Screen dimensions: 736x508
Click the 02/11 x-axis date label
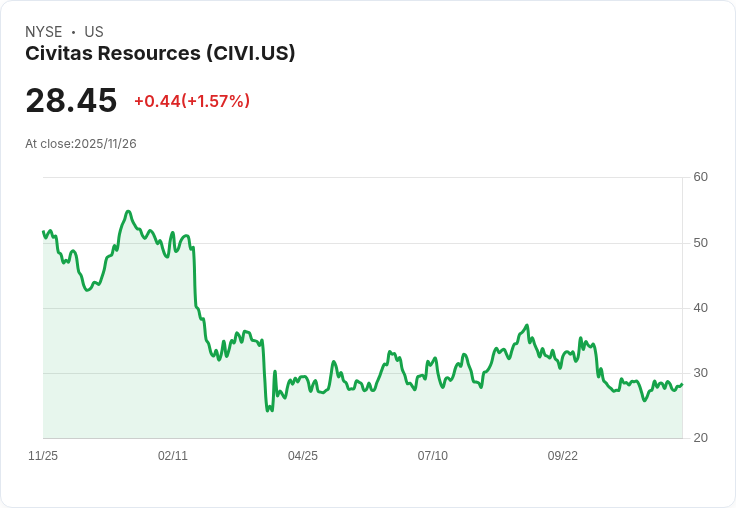pyautogui.click(x=173, y=455)
